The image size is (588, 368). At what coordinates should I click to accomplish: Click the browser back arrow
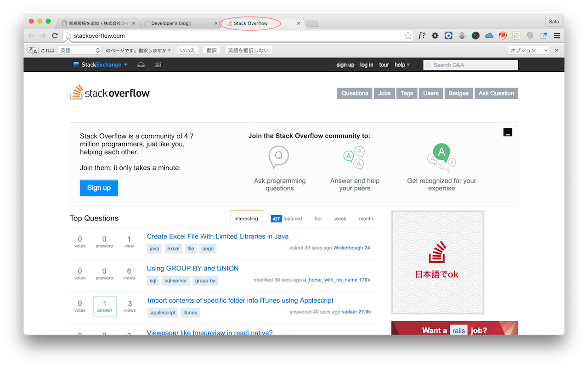pyautogui.click(x=31, y=35)
